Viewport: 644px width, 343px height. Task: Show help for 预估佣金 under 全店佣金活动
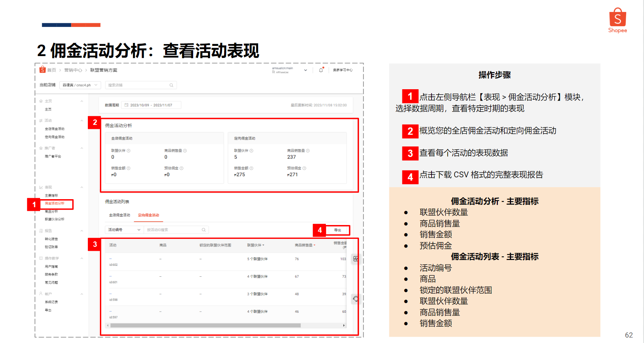pyautogui.click(x=182, y=168)
